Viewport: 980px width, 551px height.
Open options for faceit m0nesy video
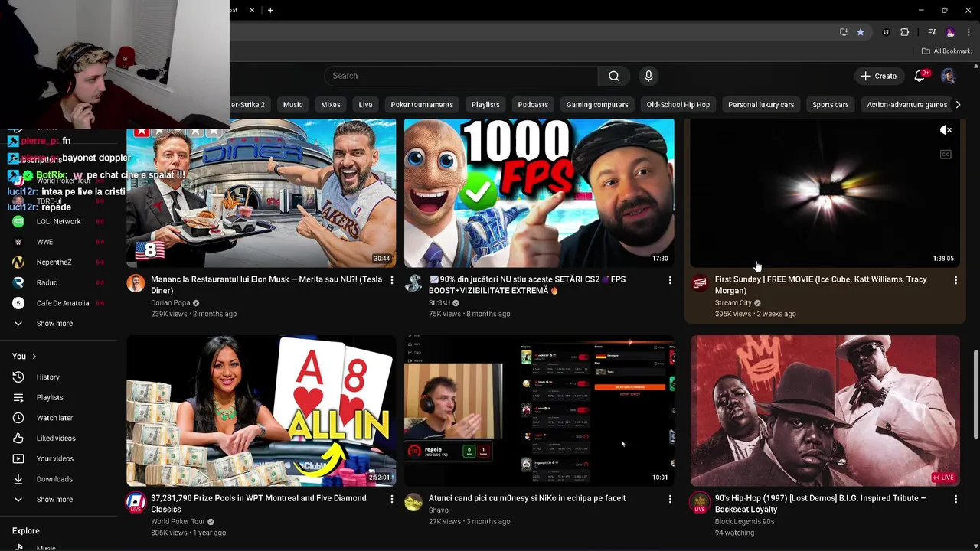click(670, 499)
